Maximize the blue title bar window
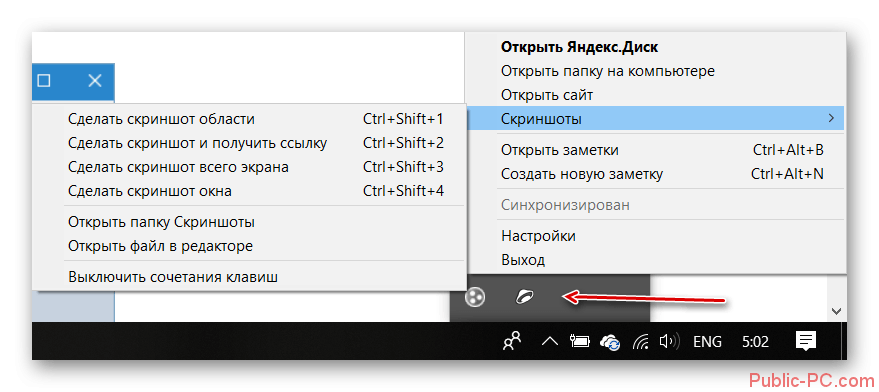 pos(44,81)
